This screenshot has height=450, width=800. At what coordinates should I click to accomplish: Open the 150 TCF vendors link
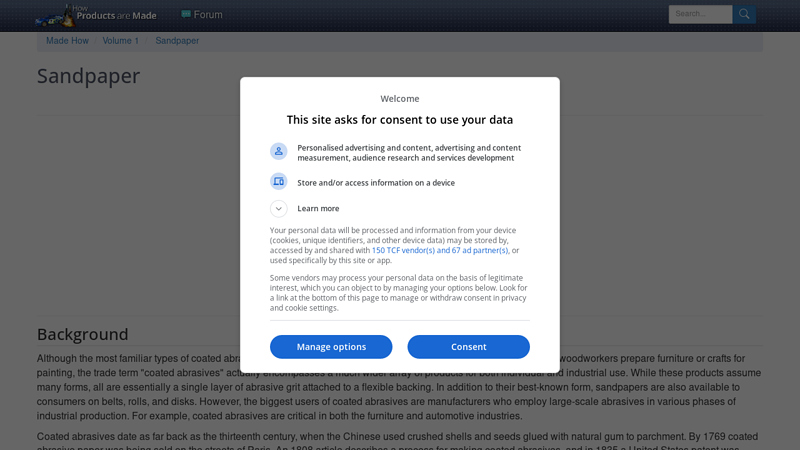pyautogui.click(x=440, y=250)
